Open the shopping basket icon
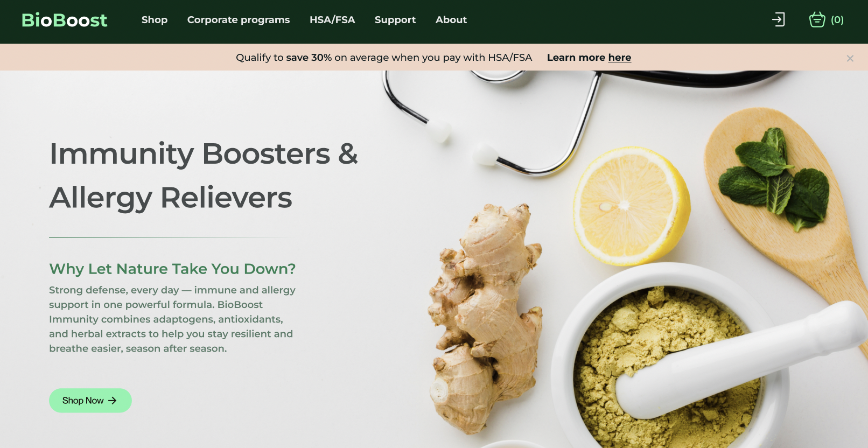Viewport: 868px width, 448px height. [x=817, y=19]
